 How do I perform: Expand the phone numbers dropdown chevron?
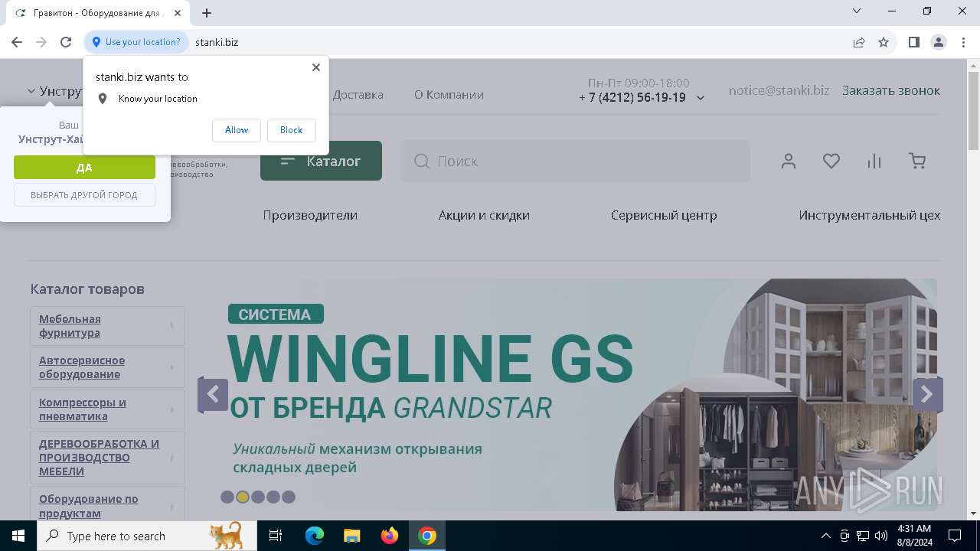coord(701,98)
